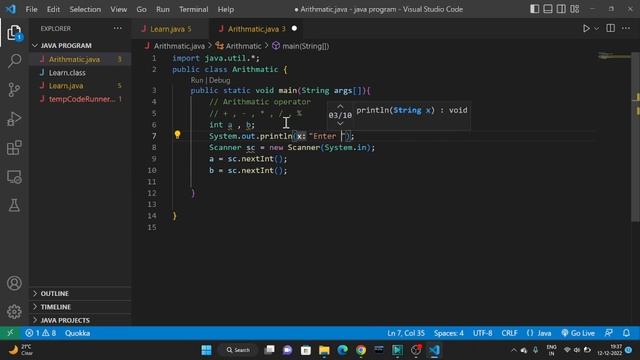Open notifications bell in status bar
Screen dimensions: 640x360
click(626, 333)
